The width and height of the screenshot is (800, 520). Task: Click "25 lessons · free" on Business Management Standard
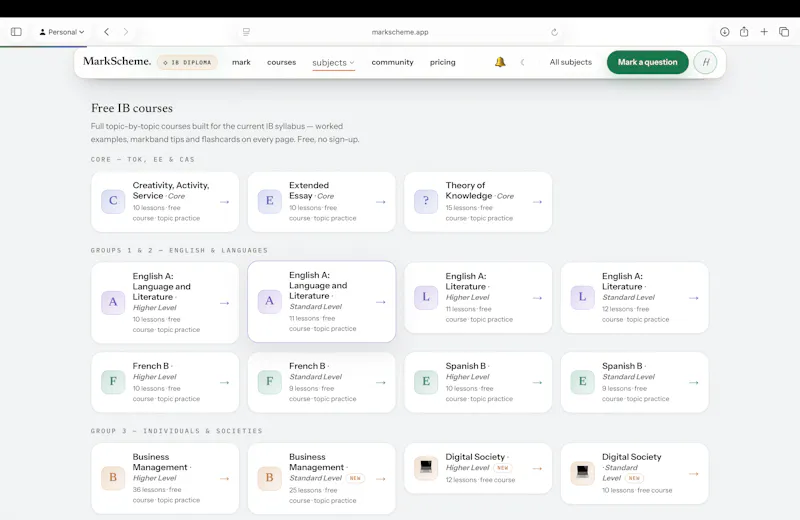313,490
